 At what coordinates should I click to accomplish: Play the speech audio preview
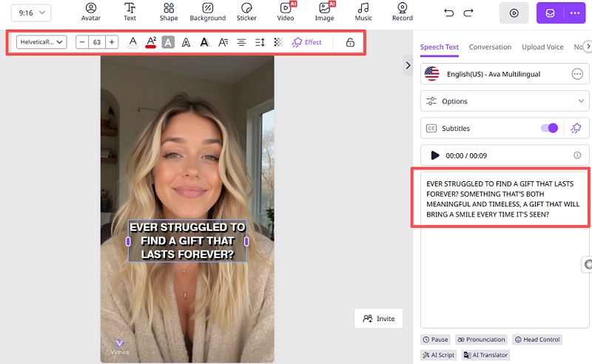click(x=435, y=155)
